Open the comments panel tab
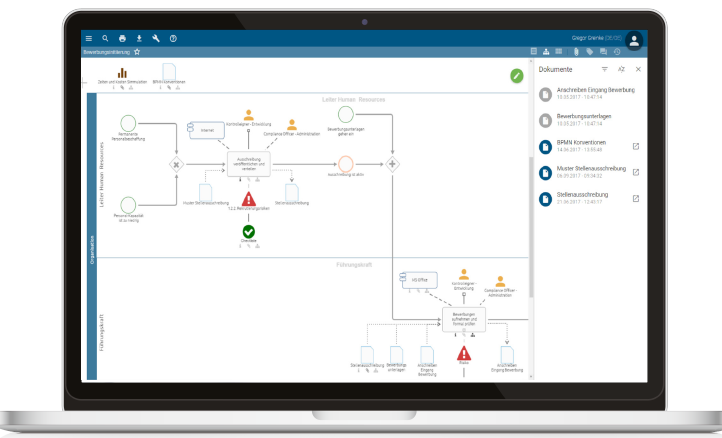 click(x=603, y=51)
